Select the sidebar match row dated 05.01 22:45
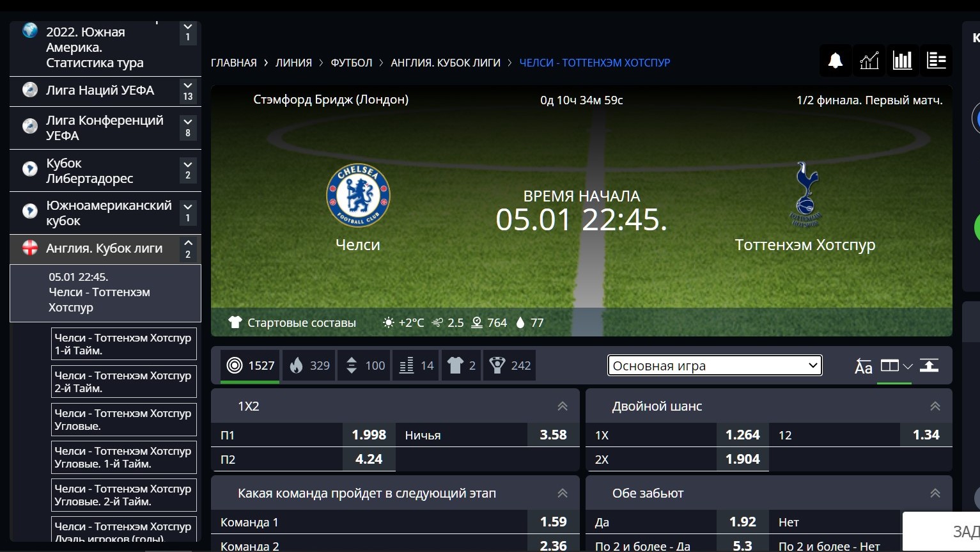The image size is (980, 552). coord(105,293)
